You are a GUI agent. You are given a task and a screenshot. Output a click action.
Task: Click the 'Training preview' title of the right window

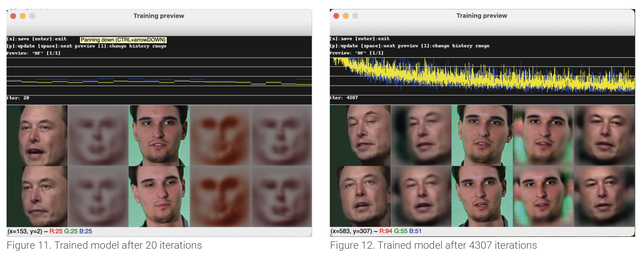click(482, 16)
